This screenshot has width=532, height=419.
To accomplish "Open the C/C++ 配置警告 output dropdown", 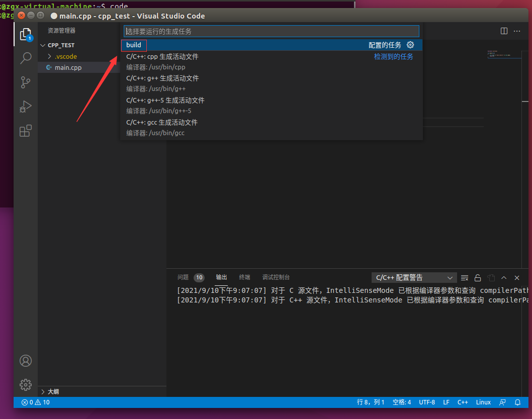I will coord(414,278).
